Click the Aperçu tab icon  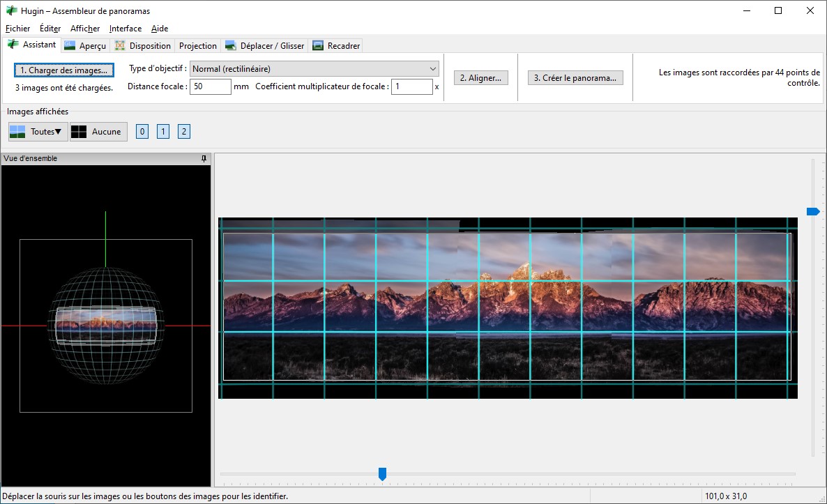(70, 46)
